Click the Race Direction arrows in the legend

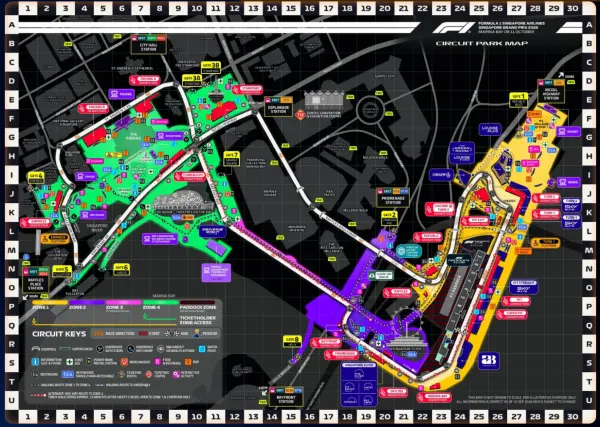(97, 334)
